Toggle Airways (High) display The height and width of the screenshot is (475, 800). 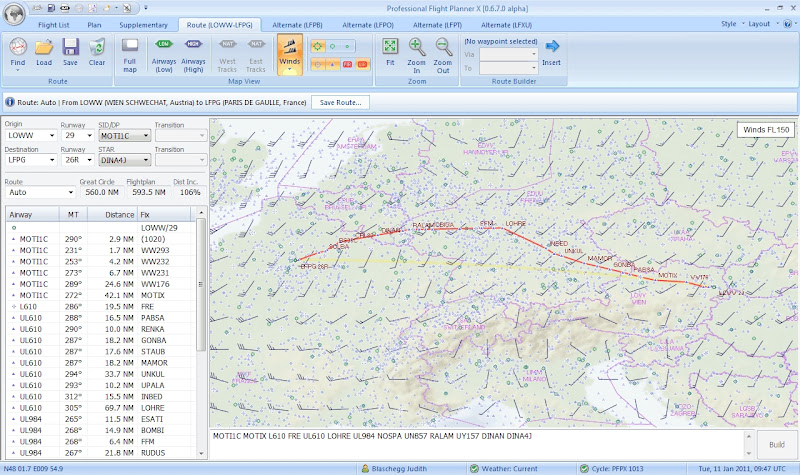coord(193,51)
